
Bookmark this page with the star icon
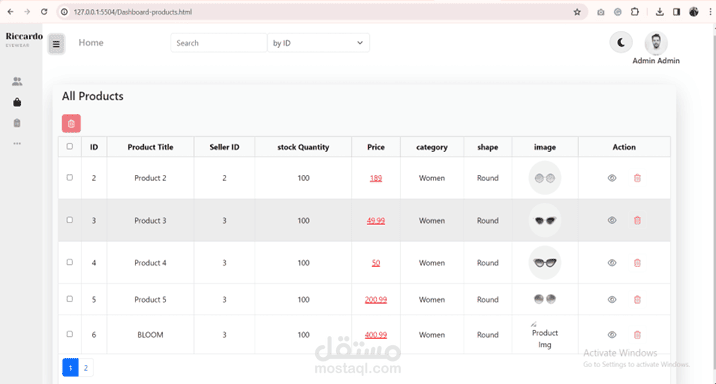coord(577,12)
